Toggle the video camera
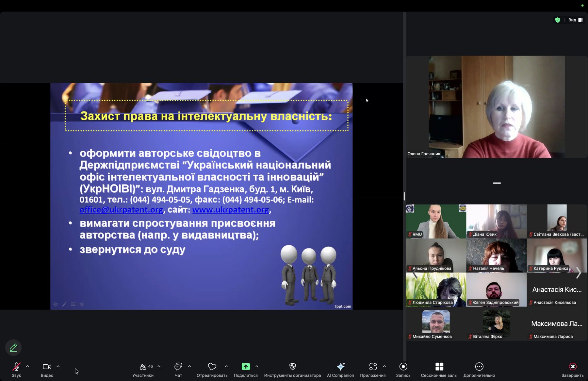 coord(47,367)
